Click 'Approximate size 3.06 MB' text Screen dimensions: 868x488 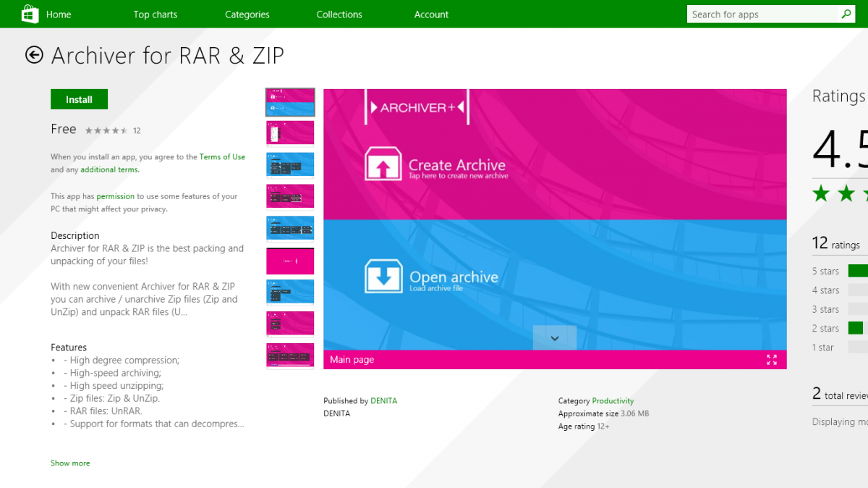[x=603, y=413]
